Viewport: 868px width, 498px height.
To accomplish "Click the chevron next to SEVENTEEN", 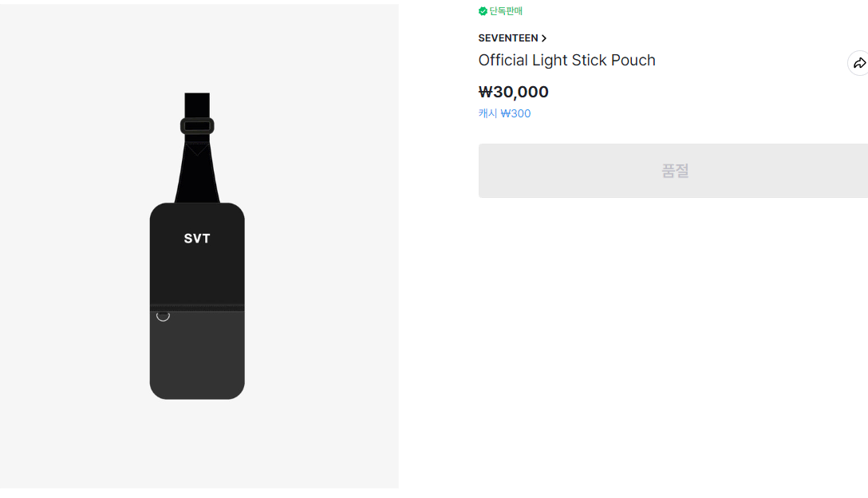I will pos(544,38).
